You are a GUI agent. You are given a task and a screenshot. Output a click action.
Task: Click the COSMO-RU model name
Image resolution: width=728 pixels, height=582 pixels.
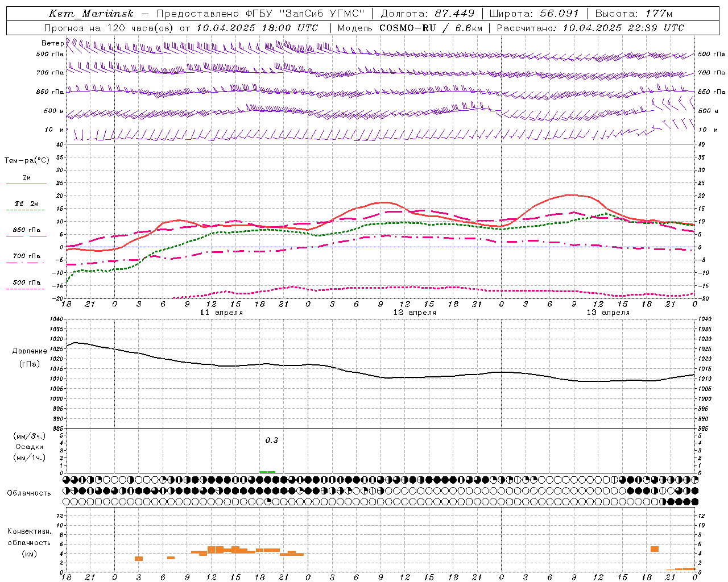point(408,28)
